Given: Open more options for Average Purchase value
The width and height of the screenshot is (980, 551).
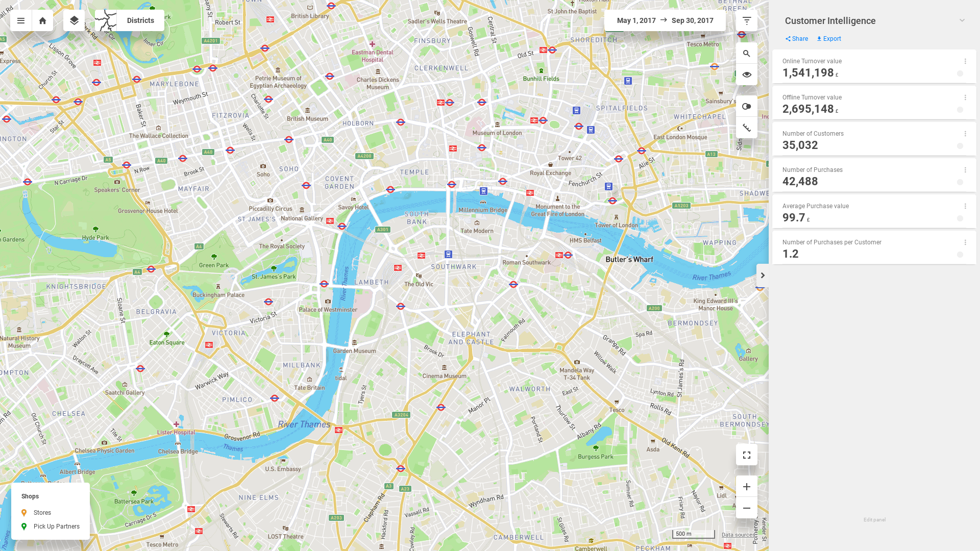Looking at the screenshot, I should (965, 206).
